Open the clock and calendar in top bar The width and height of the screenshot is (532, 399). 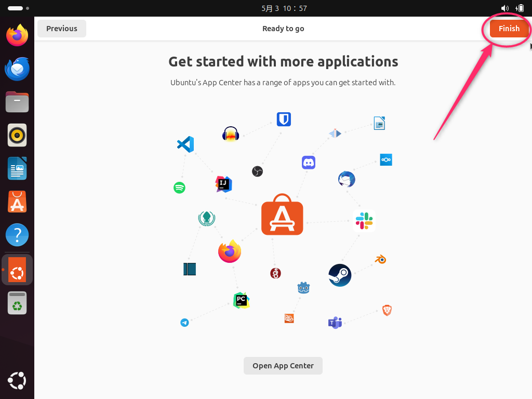[x=284, y=8]
